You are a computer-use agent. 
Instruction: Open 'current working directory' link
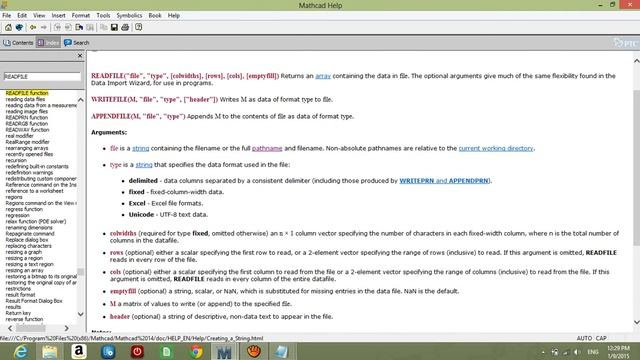pyautogui.click(x=496, y=148)
